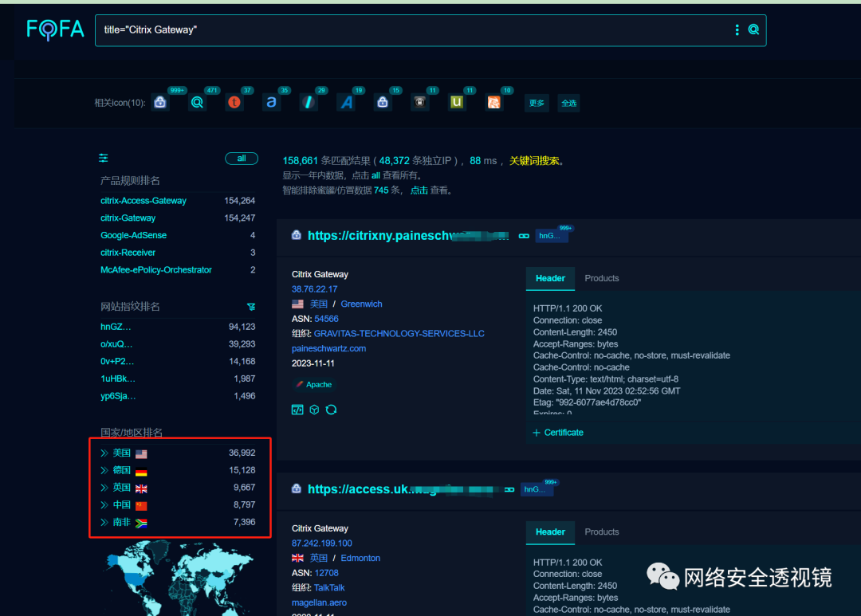The height and width of the screenshot is (616, 861).
Task: Select the slash icon with 29 badge
Action: pos(309,102)
